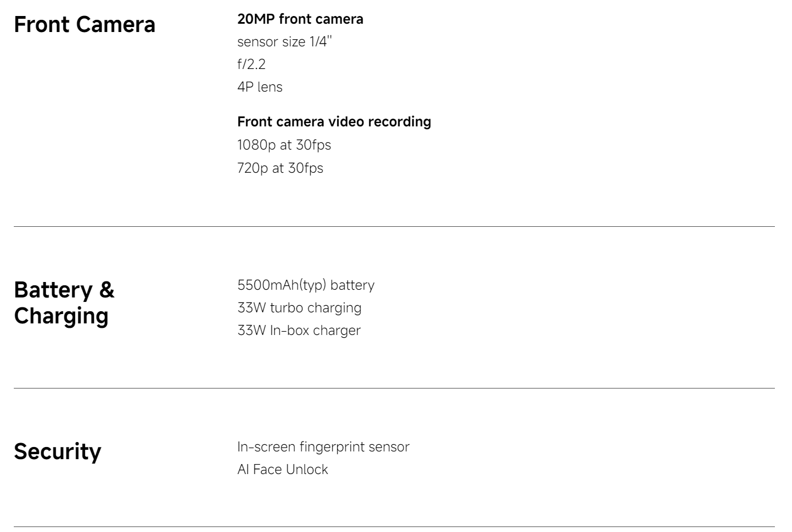Click the word Battery in the bold heading
Image resolution: width=792 pixels, height=532 pixels.
[53, 290]
